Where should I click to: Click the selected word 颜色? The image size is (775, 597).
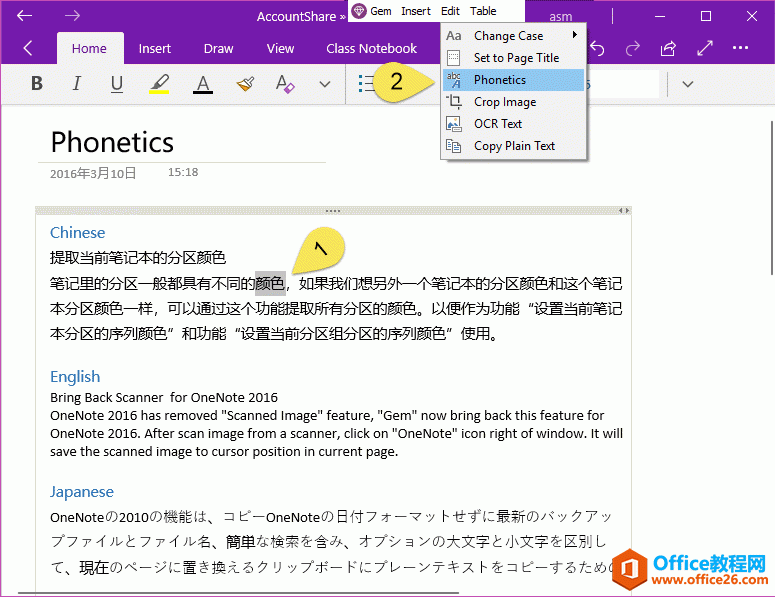[270, 283]
